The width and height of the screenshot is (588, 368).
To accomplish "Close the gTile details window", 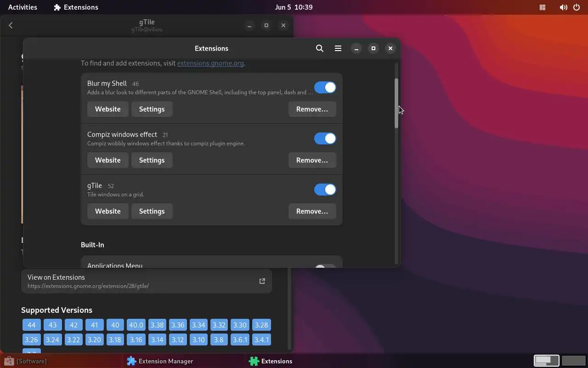I will (283, 25).
